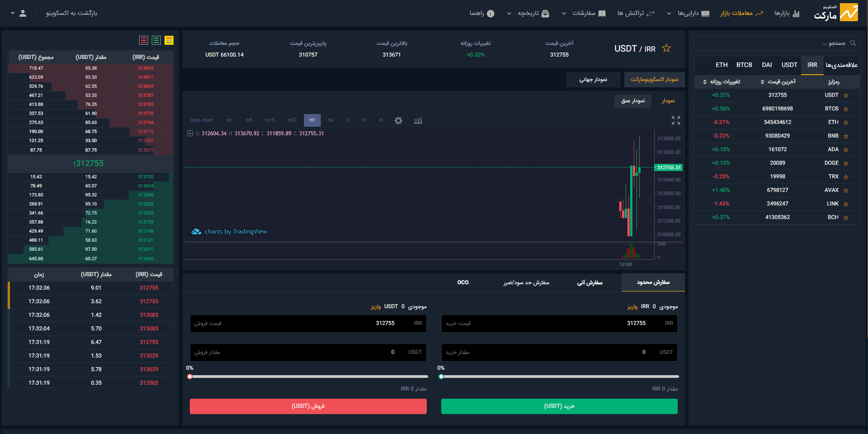Select the W chart interval
The width and height of the screenshot is (868, 434).
pos(364,120)
